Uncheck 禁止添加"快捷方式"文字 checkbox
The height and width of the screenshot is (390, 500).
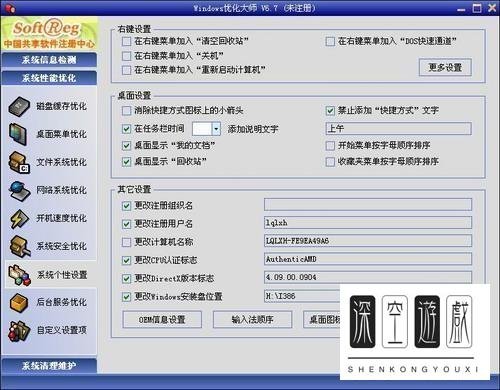[x=330, y=111]
